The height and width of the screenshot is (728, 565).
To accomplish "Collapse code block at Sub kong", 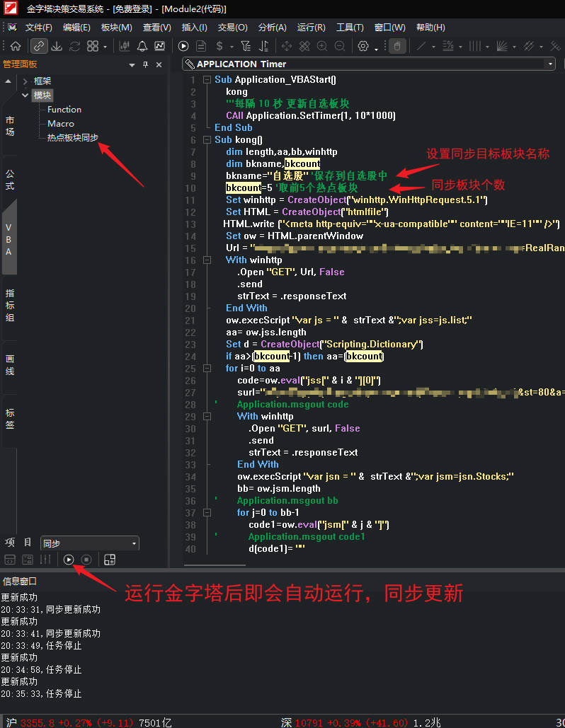I will tap(207, 140).
